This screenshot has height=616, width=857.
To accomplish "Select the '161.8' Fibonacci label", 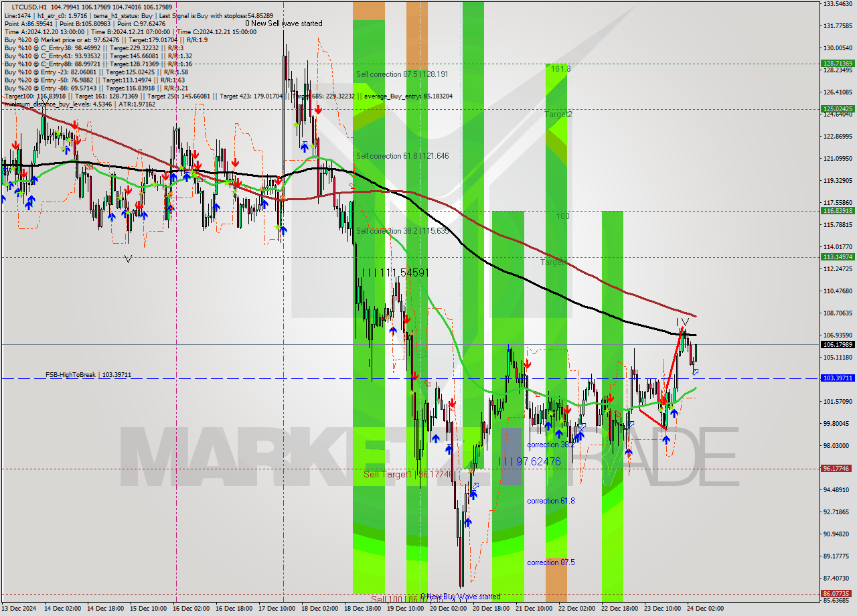I will (561, 68).
